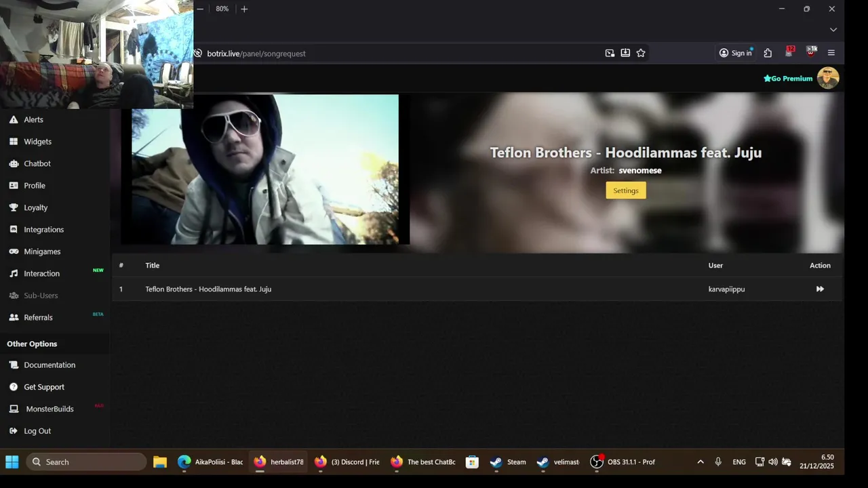Skip the Teflon Brothers song
The image size is (868, 488).
(820, 289)
